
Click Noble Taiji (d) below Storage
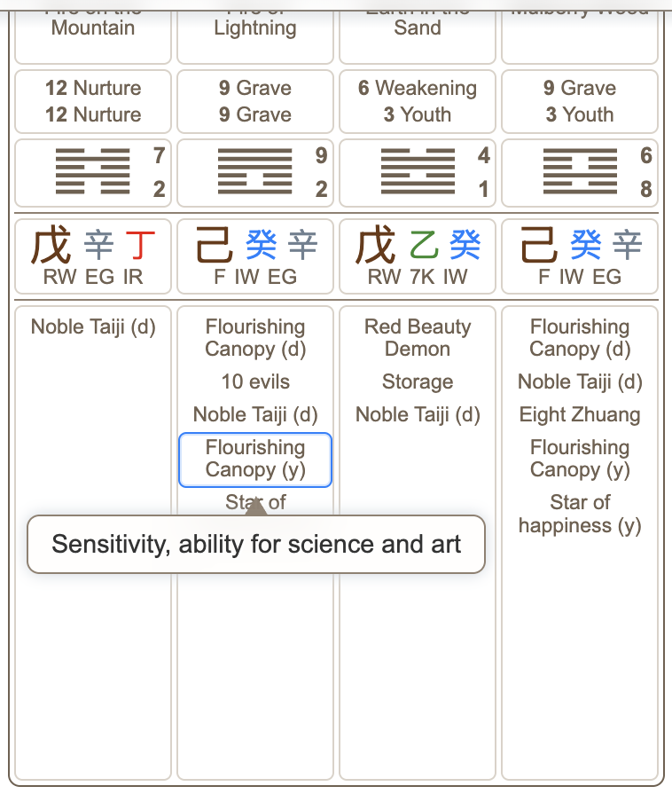click(418, 414)
